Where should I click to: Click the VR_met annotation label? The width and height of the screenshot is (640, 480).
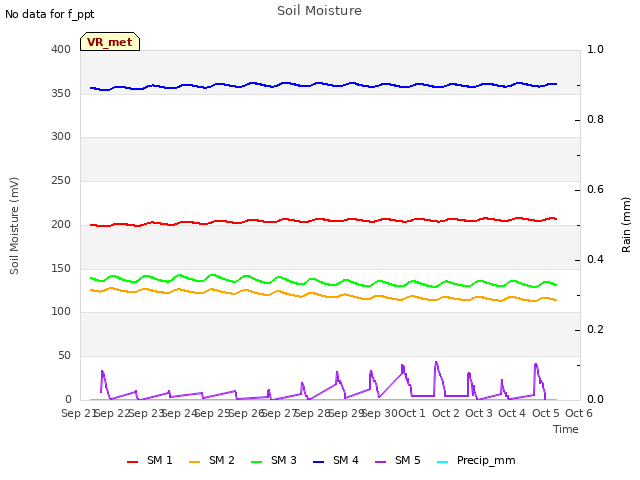coord(110,42)
